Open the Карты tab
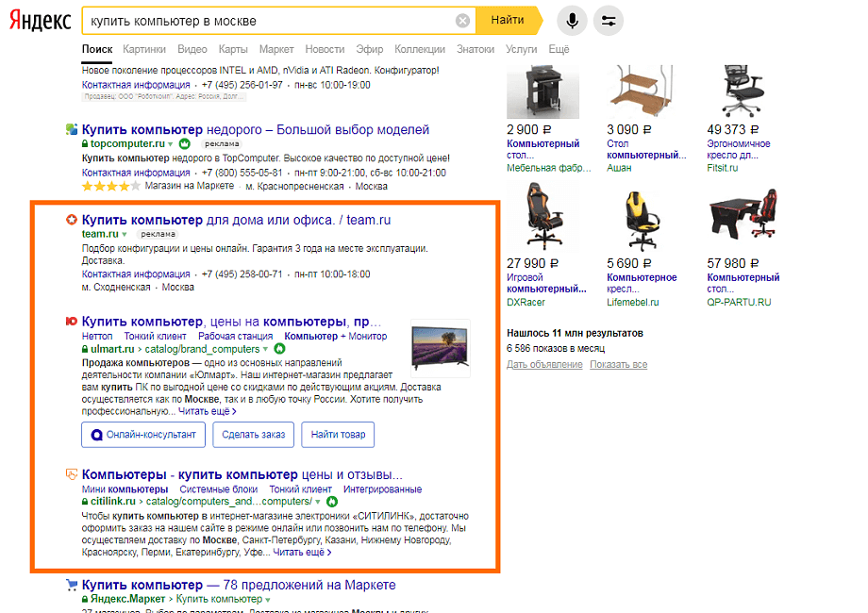868x613 pixels. [233, 49]
